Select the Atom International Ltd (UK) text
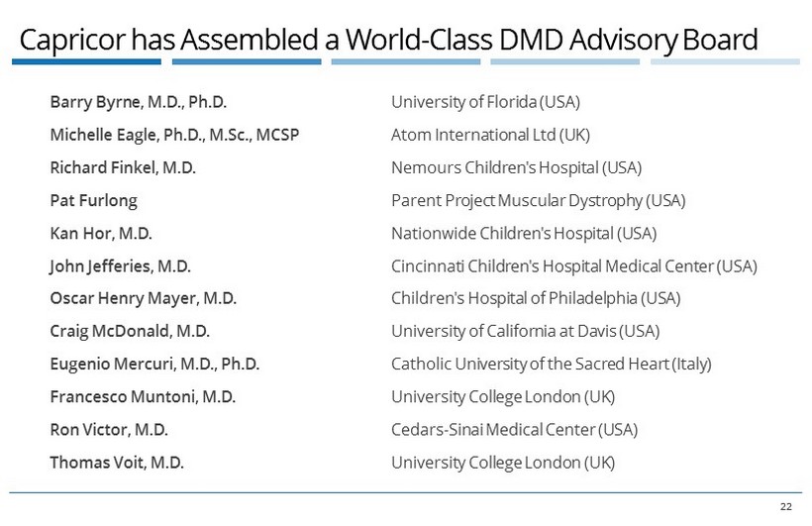The width and height of the screenshot is (812, 526). point(490,135)
